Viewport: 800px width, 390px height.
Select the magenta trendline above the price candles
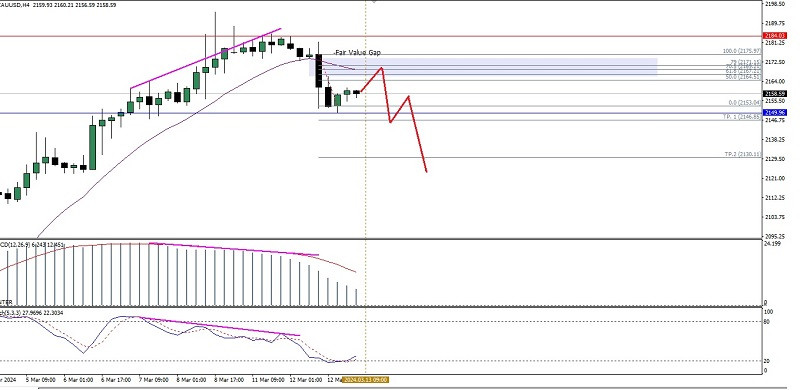point(206,59)
